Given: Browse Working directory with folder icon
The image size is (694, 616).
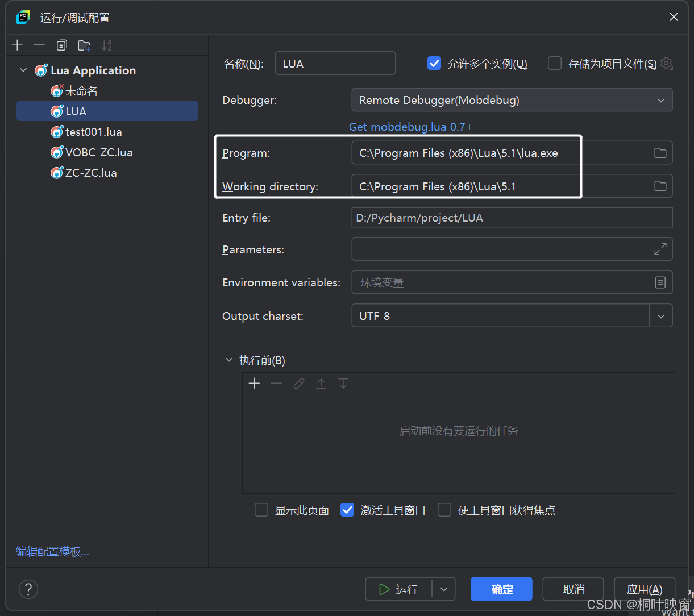Looking at the screenshot, I should 660,186.
